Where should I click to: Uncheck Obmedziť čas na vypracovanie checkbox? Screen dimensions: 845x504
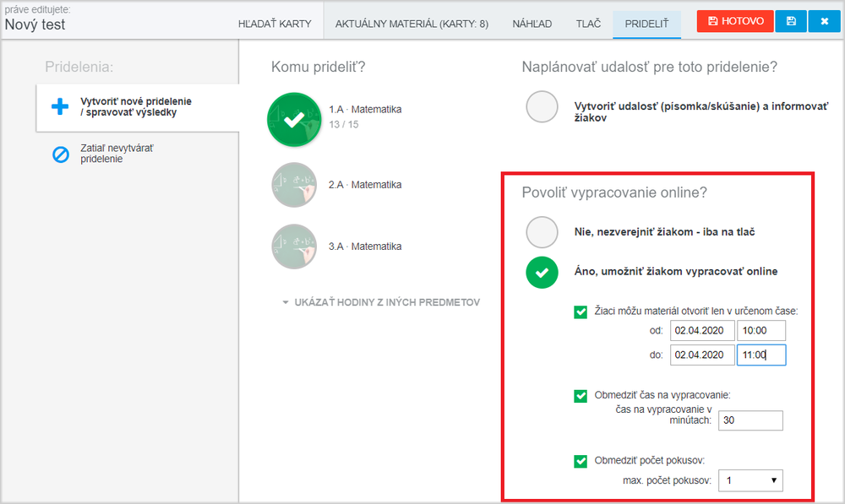coord(581,396)
